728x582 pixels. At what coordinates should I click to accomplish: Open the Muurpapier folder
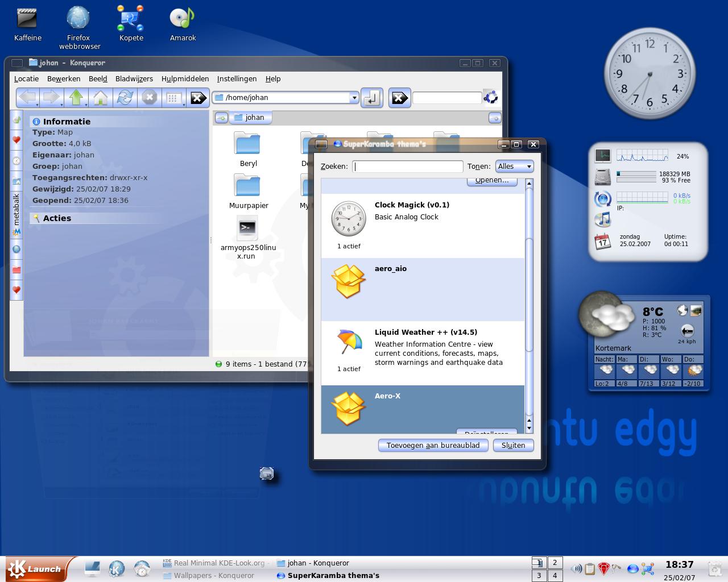click(248, 192)
